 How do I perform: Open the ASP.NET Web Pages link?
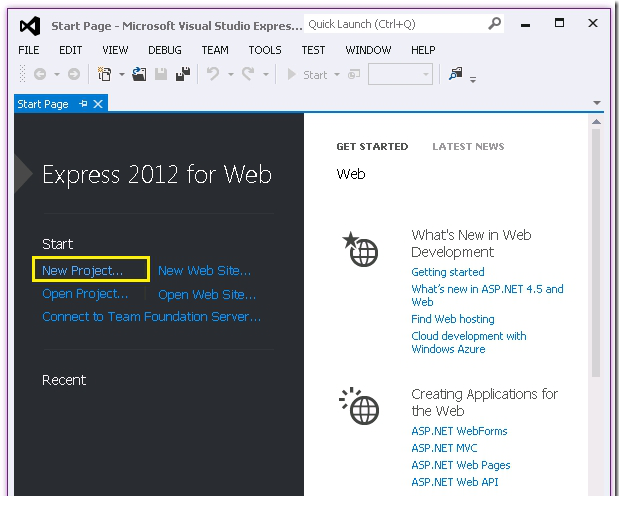[x=461, y=465]
